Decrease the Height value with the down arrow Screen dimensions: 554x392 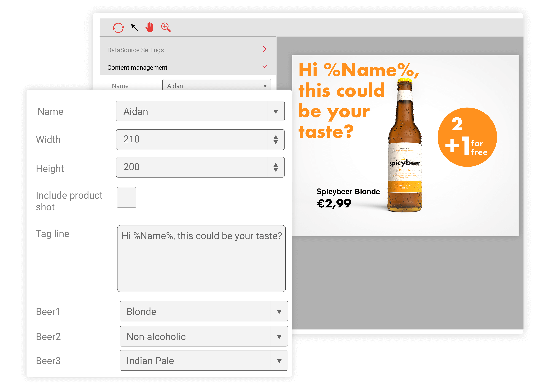click(276, 170)
